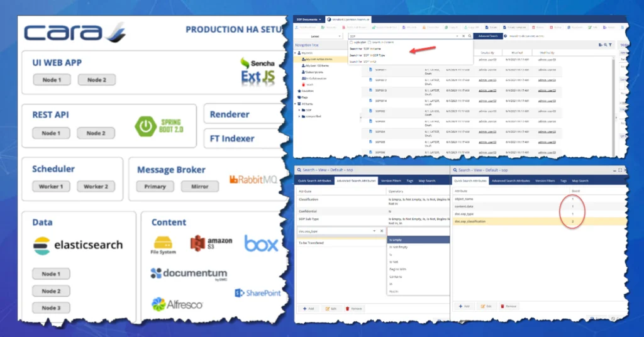Click the File System storage icon

(x=163, y=245)
